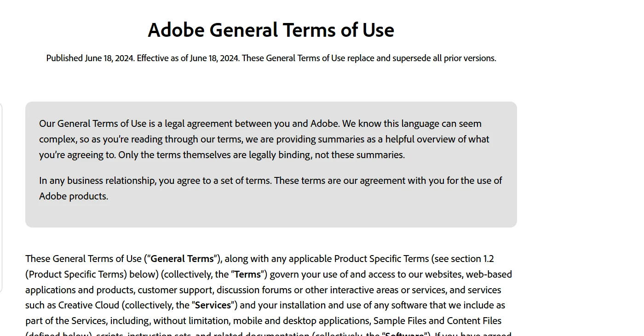The width and height of the screenshot is (644, 336).
Task: Click the sentence "These General Terms of Use replace and supersede all prior versions"
Action: (369, 58)
